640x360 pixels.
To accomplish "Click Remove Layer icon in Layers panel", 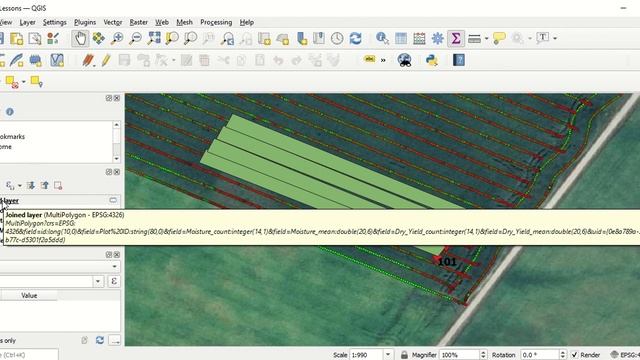I will click(58, 186).
